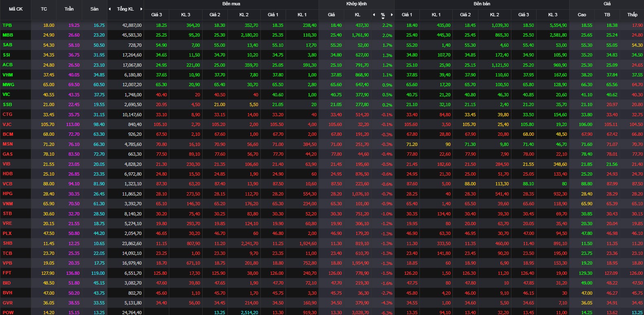Click the right arrow beside Tổng KL
The width and height of the screenshot is (644, 315).
pos(141,9)
